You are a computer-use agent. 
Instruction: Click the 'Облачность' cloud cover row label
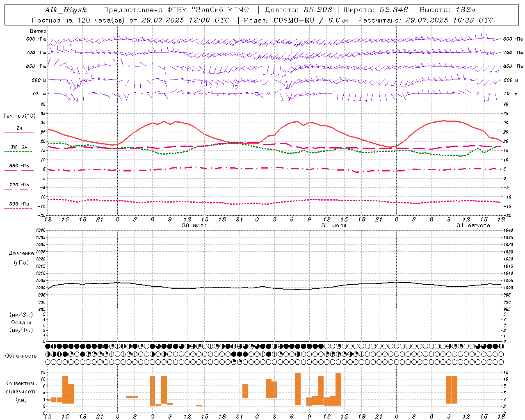coord(21,356)
